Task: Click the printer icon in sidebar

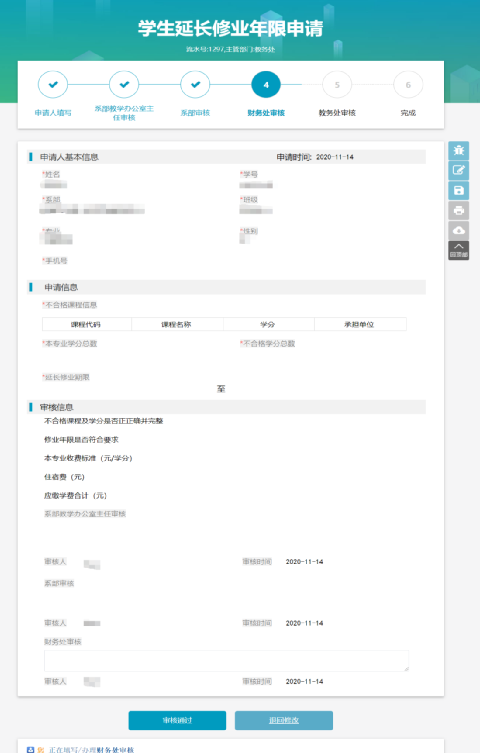Action: click(x=458, y=211)
